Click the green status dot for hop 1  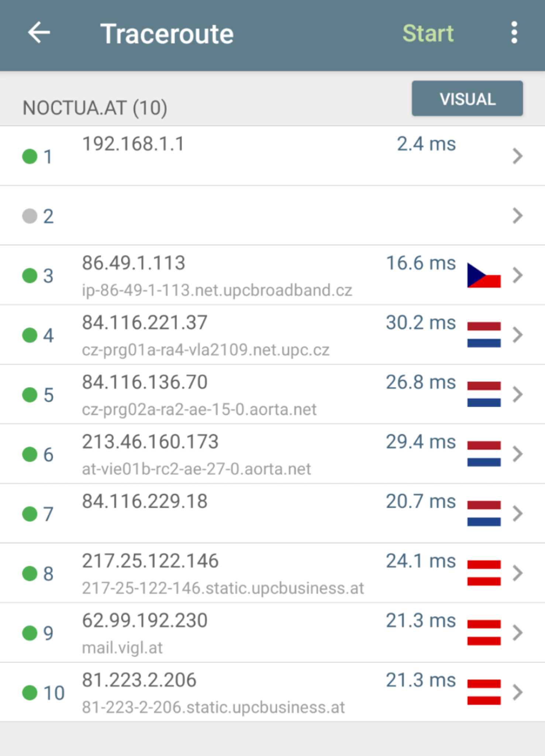click(x=30, y=156)
